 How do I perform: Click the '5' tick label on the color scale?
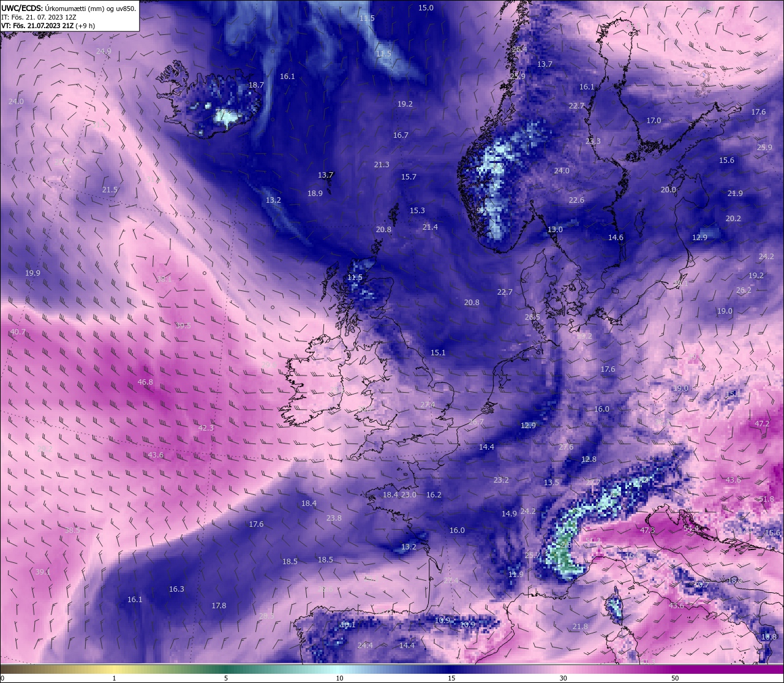(x=226, y=678)
